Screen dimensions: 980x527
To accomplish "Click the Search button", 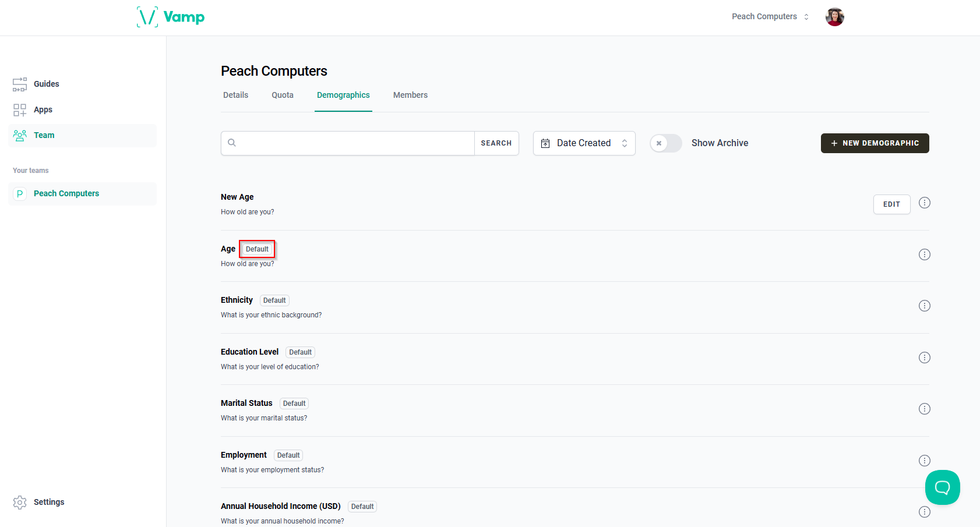I will (496, 143).
